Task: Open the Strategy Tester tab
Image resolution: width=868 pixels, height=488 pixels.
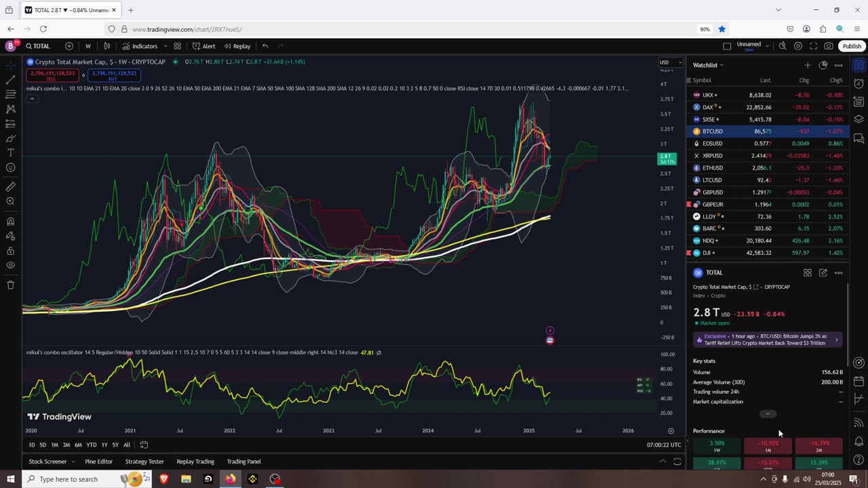Action: point(144,462)
